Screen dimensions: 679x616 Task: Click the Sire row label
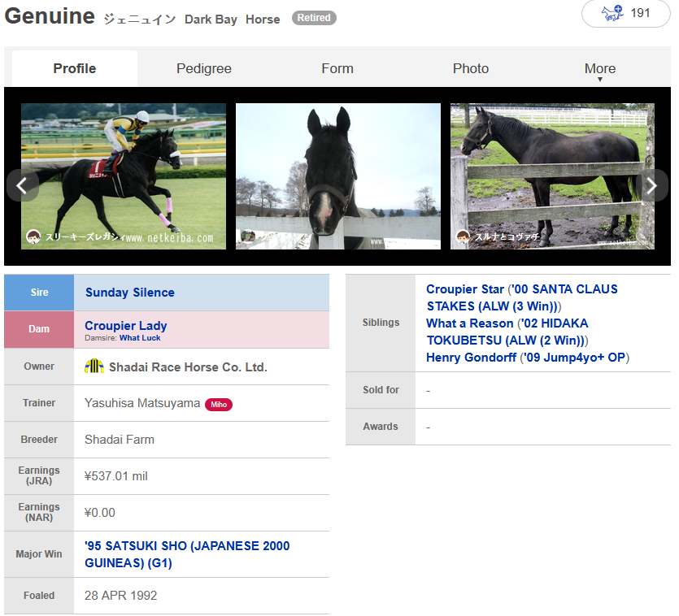click(x=39, y=293)
